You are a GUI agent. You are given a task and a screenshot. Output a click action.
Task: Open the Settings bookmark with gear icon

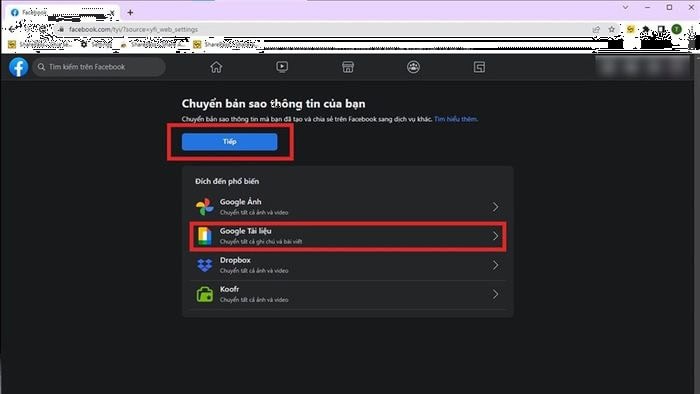pyautogui.click(x=96, y=44)
